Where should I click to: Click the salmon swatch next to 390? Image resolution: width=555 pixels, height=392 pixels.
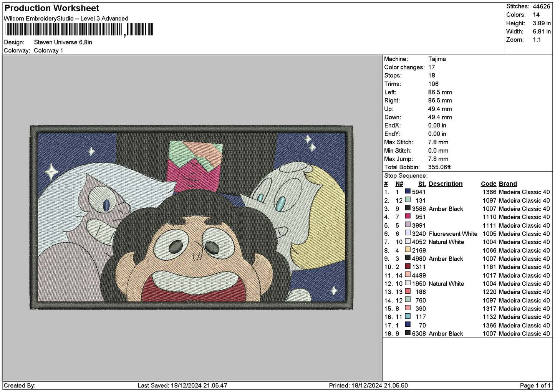(408, 308)
